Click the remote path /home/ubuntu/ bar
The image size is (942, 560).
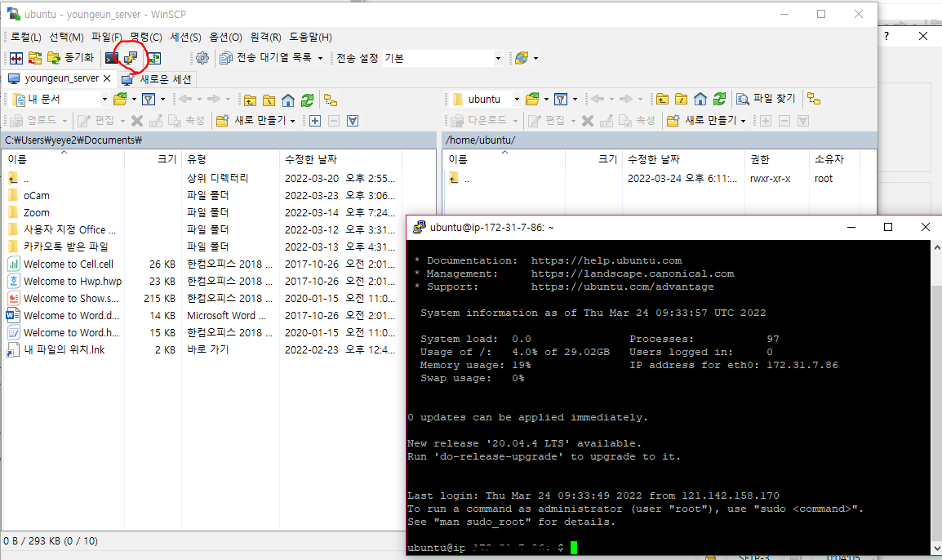[x=660, y=140]
